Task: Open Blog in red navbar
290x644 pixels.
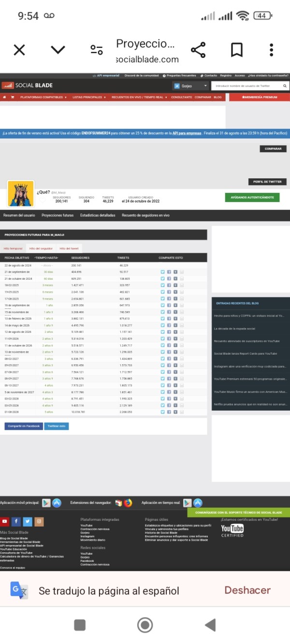Action: (217, 97)
